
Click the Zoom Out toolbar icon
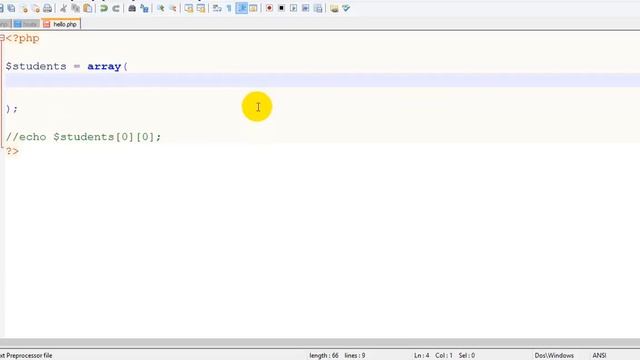click(x=173, y=8)
